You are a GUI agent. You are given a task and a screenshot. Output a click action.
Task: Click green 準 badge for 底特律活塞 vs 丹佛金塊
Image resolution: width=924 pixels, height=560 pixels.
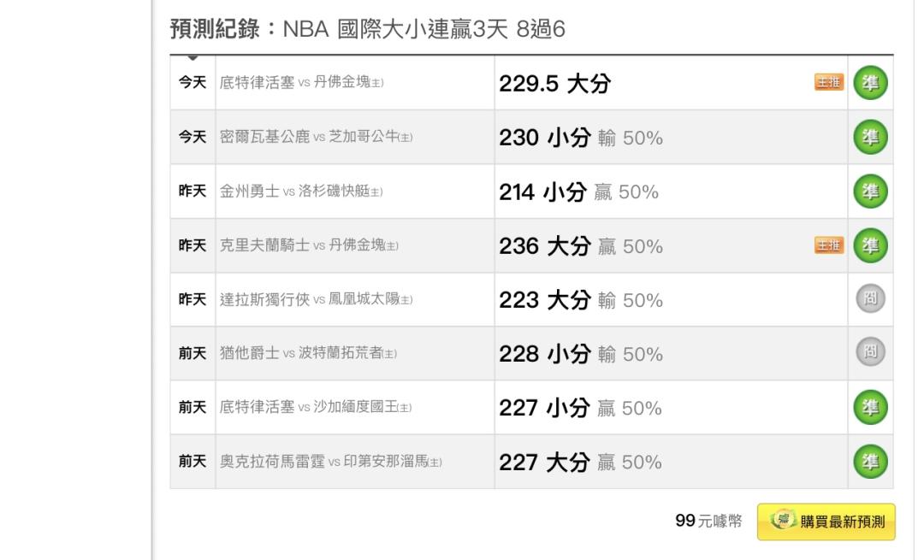[870, 82]
